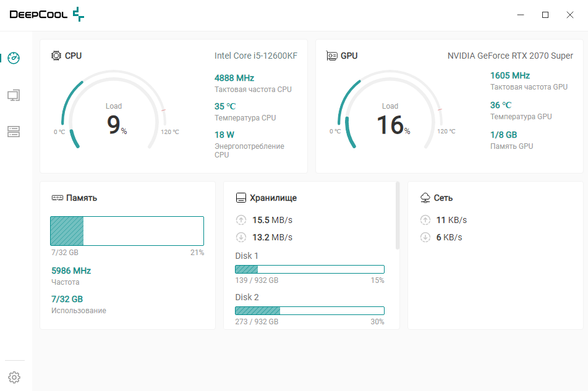Image resolution: width=588 pixels, height=391 pixels.
Task: Open the monitor display sidebar icon
Action: [14, 96]
